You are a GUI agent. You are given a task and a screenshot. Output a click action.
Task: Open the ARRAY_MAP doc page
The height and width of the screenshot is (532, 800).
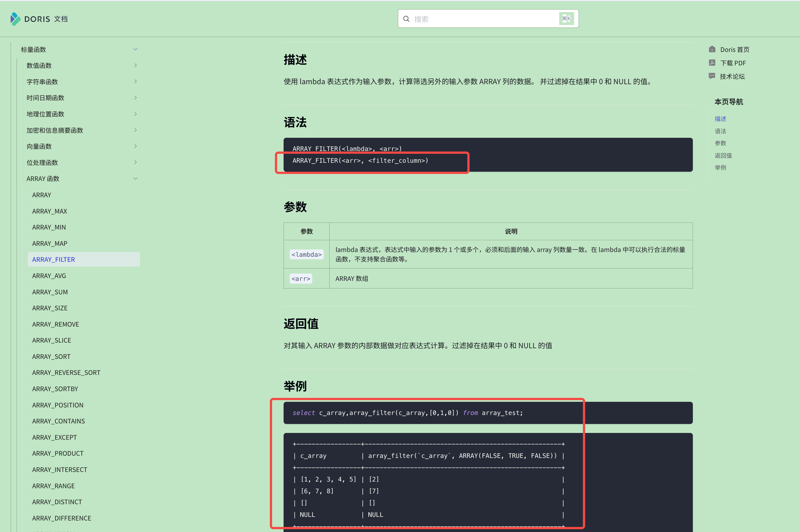[x=50, y=243]
